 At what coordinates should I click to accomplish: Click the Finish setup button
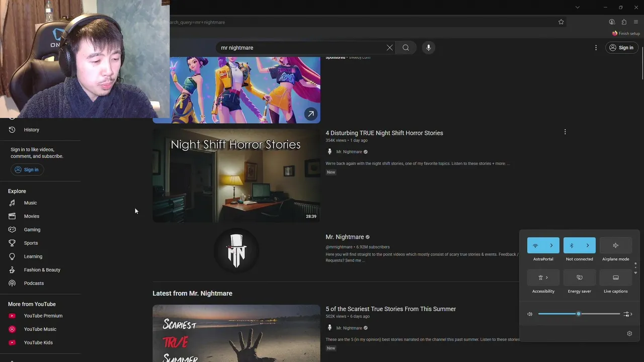point(626,34)
